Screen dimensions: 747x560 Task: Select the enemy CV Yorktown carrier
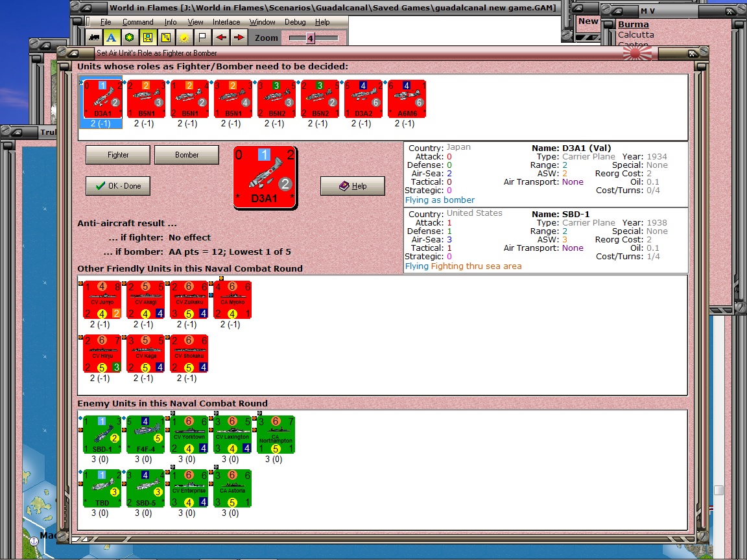click(189, 434)
